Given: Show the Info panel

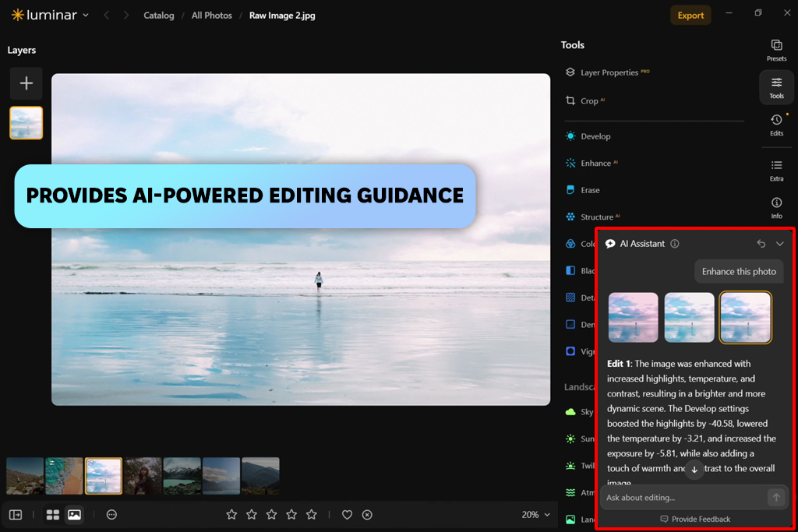Looking at the screenshot, I should tap(776, 207).
